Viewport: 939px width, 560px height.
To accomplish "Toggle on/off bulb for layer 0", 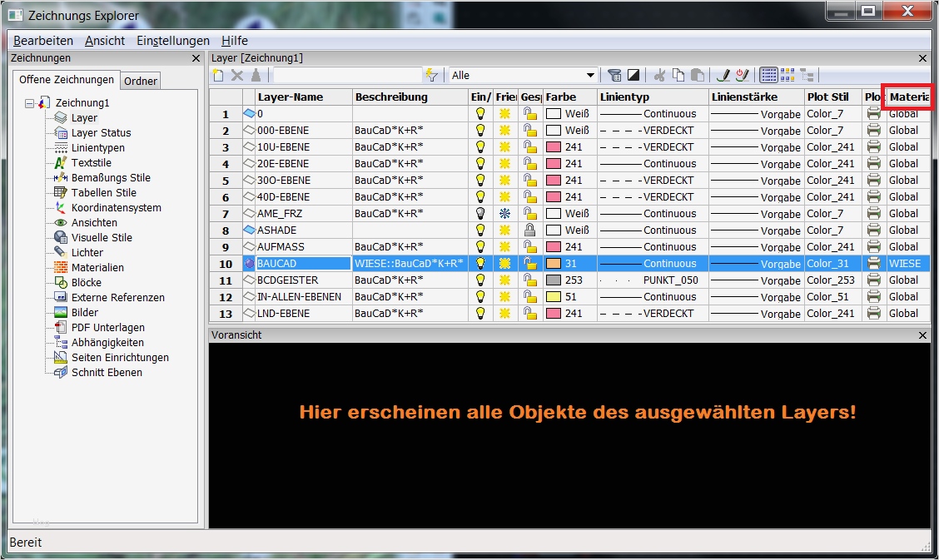I will [x=480, y=114].
